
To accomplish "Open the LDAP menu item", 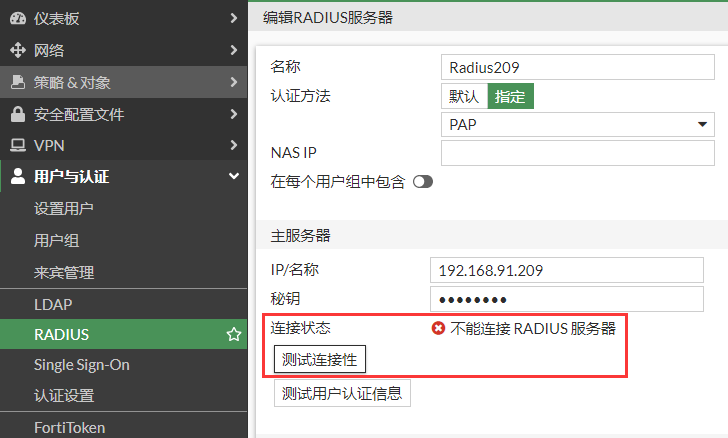I will coord(53,304).
